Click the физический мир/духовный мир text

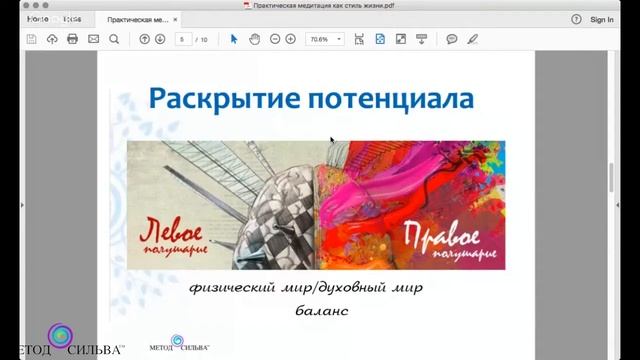[306, 288]
